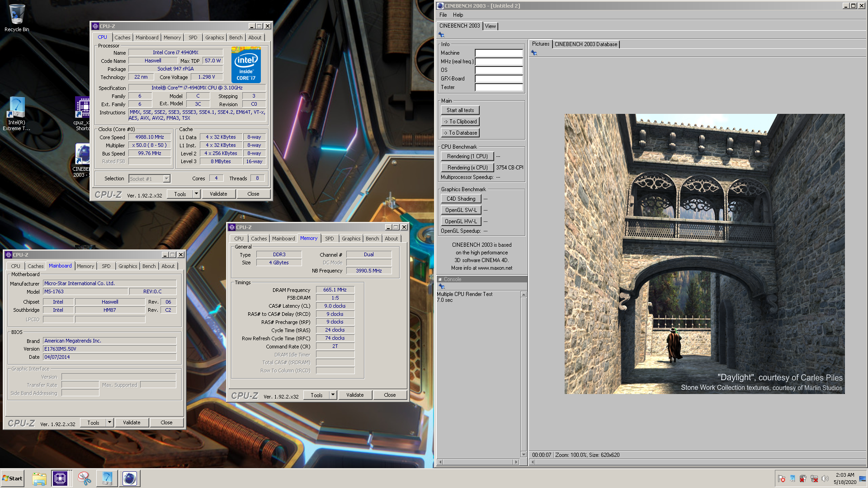Open Tools dropdown arrow in CPU-Z Memory window
Image resolution: width=868 pixels, height=488 pixels.
[x=333, y=395]
